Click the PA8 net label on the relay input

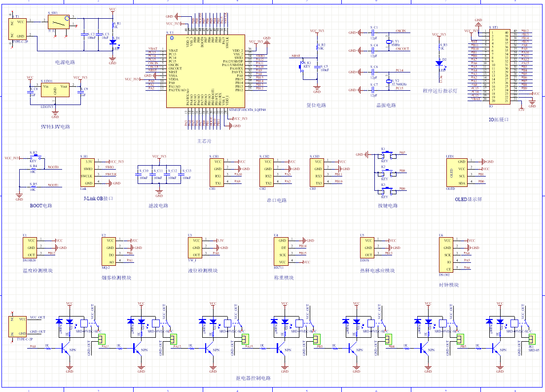(33, 347)
